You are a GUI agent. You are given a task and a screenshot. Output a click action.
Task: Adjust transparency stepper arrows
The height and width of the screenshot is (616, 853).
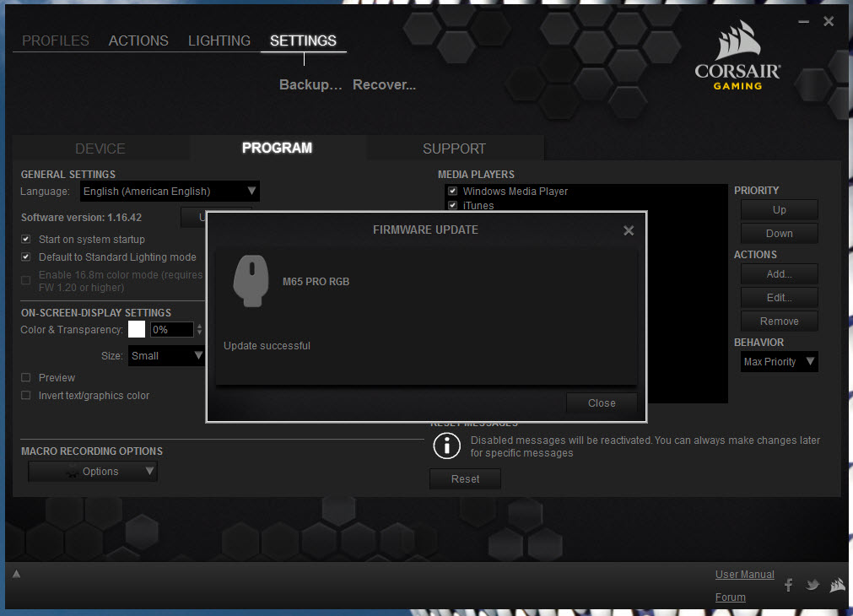pos(200,329)
